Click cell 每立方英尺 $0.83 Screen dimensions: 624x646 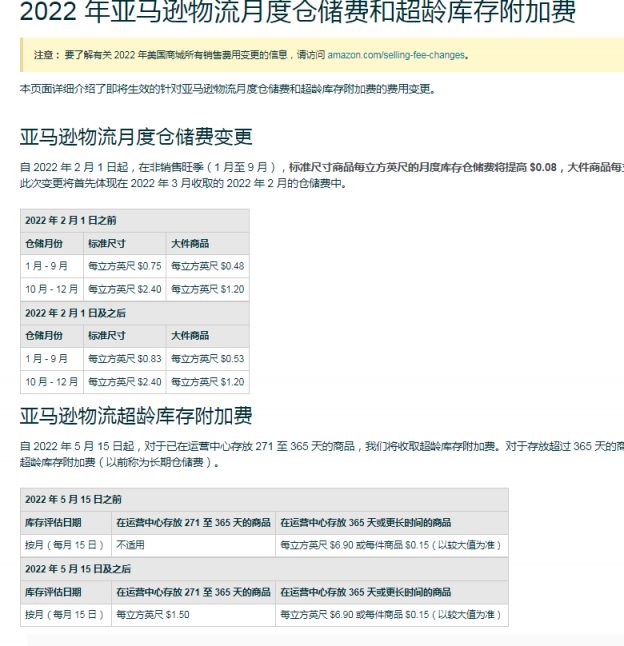pos(125,359)
